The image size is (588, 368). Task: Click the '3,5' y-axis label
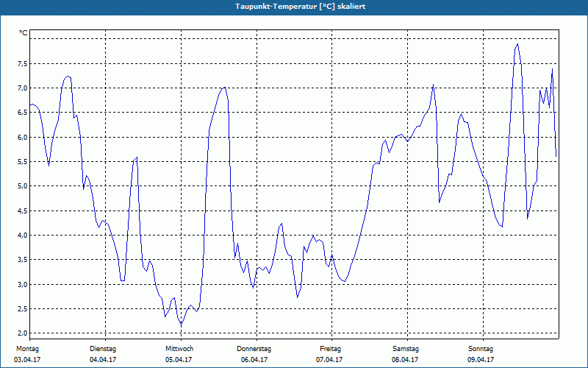22,260
